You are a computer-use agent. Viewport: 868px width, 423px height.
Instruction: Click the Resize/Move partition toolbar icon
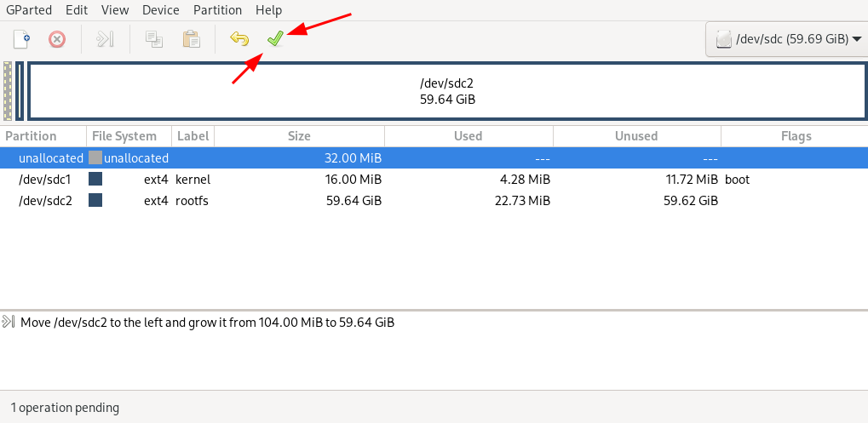click(105, 39)
